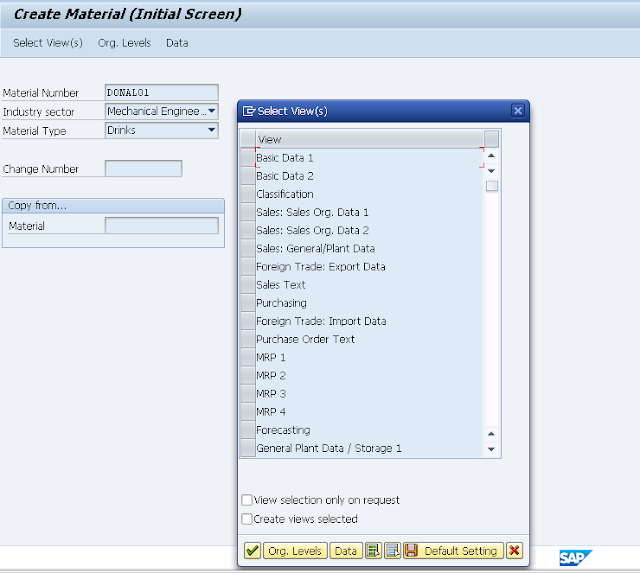The width and height of the screenshot is (640, 573).
Task: Click the View column header
Action: point(369,139)
